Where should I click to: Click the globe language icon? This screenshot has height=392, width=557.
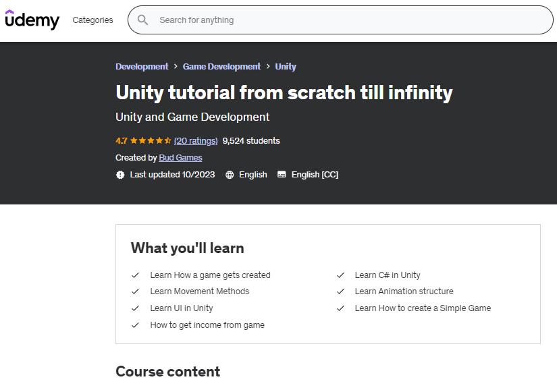point(230,175)
